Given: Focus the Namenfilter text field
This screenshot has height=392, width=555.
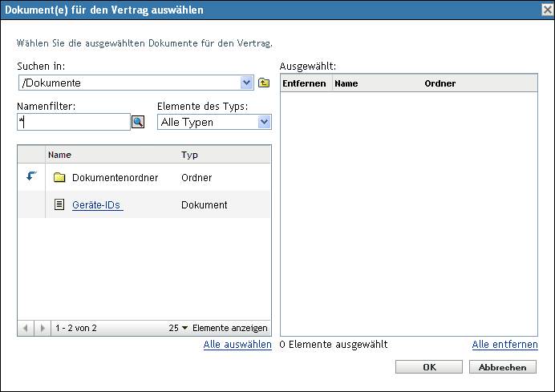Looking at the screenshot, I should 73,122.
